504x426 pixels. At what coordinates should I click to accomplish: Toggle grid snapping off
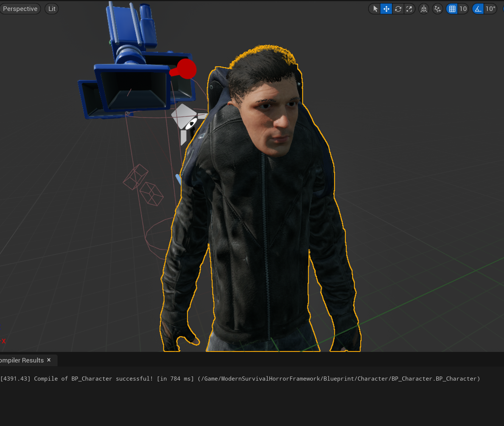click(x=452, y=9)
